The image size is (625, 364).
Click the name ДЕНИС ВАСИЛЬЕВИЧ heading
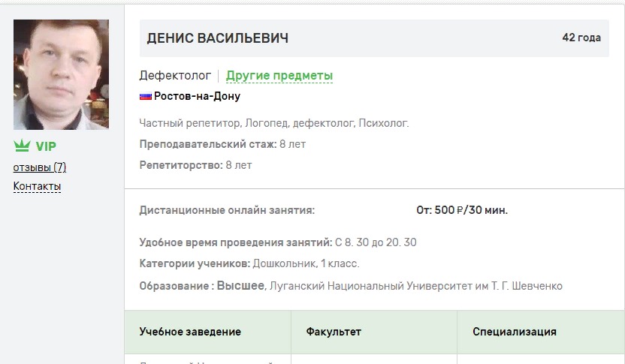click(217, 38)
